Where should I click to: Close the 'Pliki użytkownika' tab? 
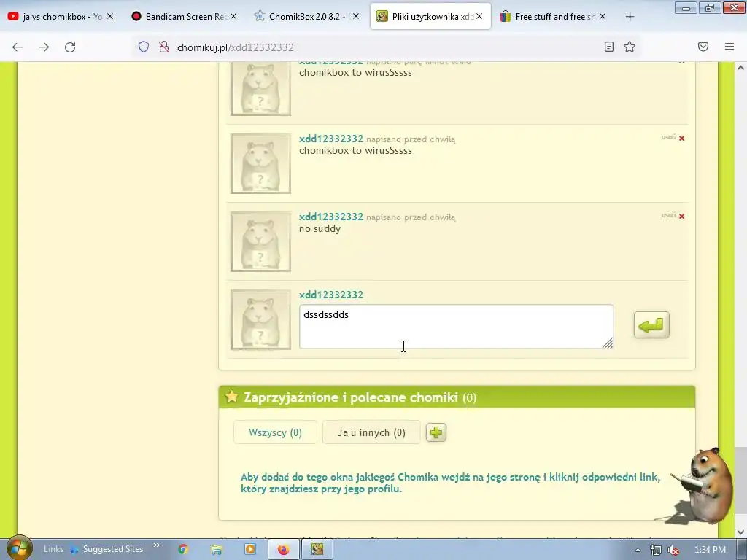(479, 16)
